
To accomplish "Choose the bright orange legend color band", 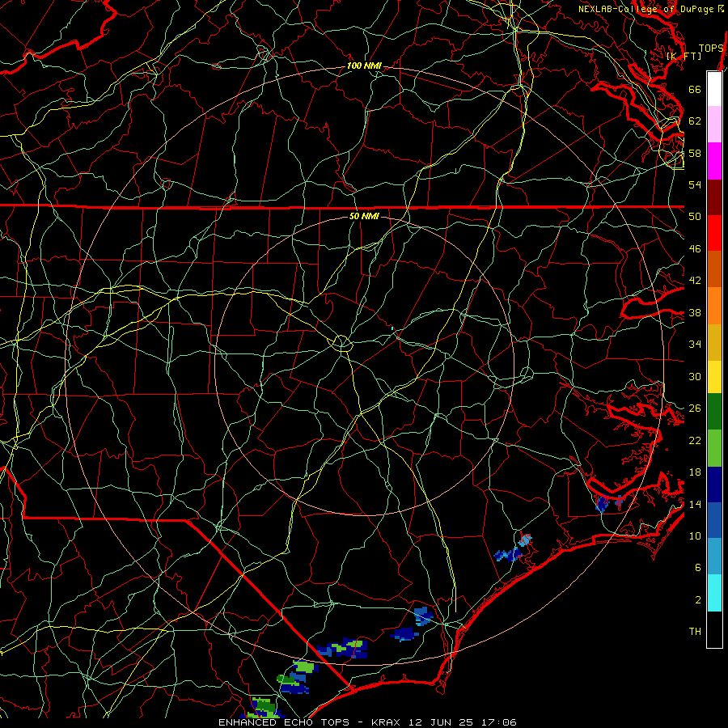I will 714,306.
